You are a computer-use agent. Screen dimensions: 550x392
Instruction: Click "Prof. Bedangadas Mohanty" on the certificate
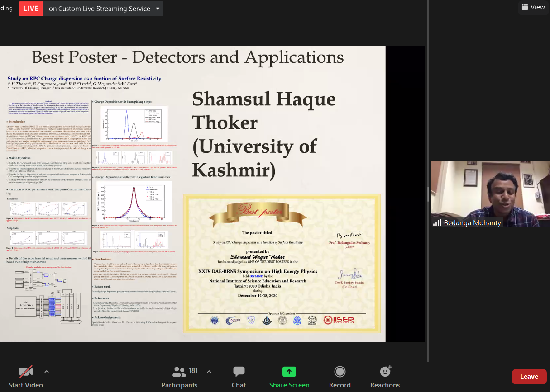tap(349, 243)
